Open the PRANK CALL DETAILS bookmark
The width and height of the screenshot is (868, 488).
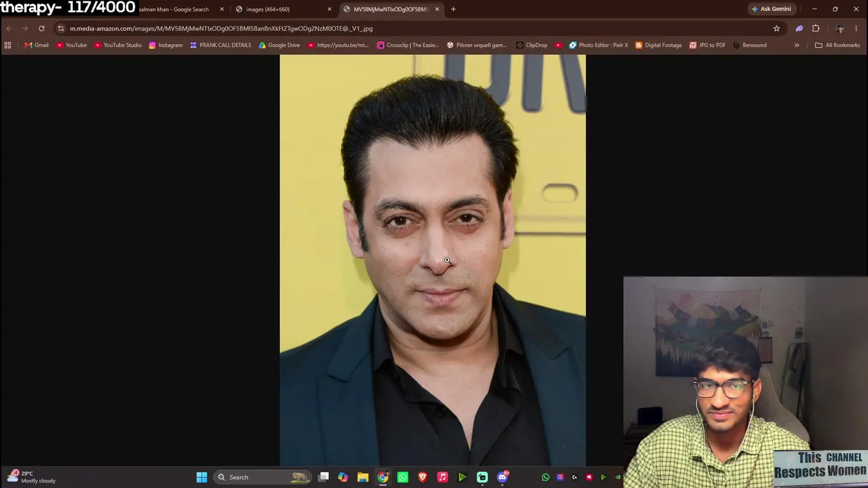(220, 45)
